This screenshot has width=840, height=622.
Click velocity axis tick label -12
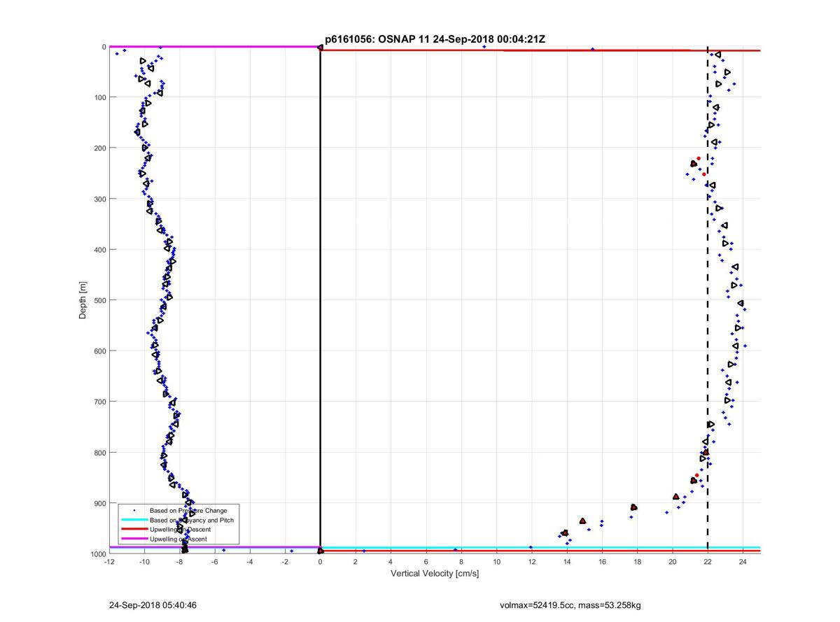(x=108, y=562)
